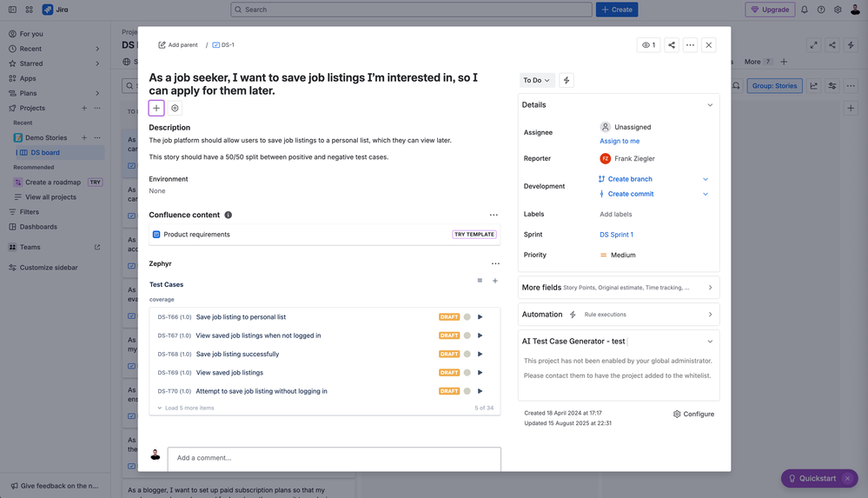Image resolution: width=868 pixels, height=498 pixels.
Task: Click TRY TEMPLATE button
Action: click(474, 235)
